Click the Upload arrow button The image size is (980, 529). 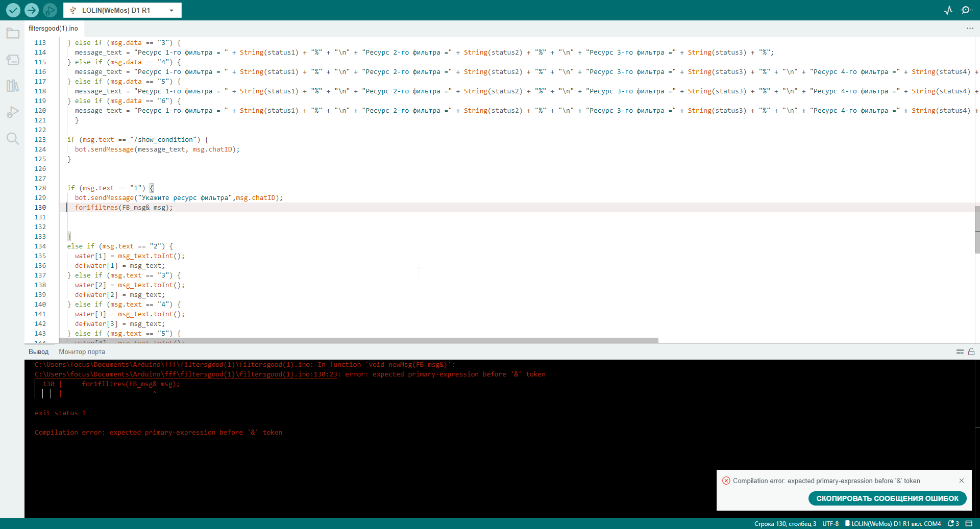(32, 10)
